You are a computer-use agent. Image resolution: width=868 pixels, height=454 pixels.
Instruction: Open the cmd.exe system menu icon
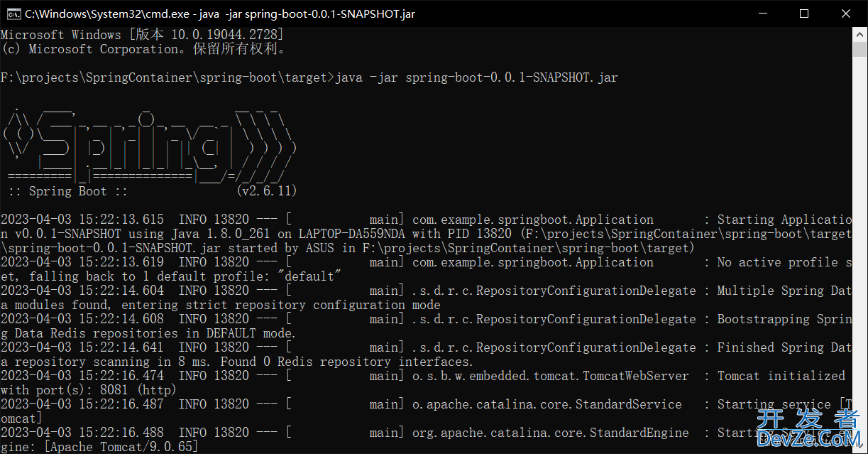click(13, 13)
